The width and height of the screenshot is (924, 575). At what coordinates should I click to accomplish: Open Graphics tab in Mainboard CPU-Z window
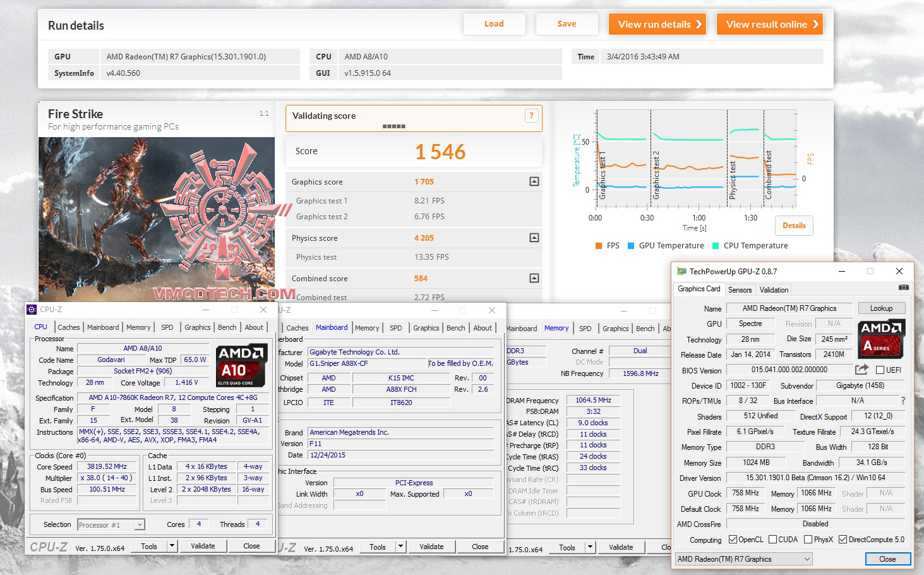[x=426, y=328]
